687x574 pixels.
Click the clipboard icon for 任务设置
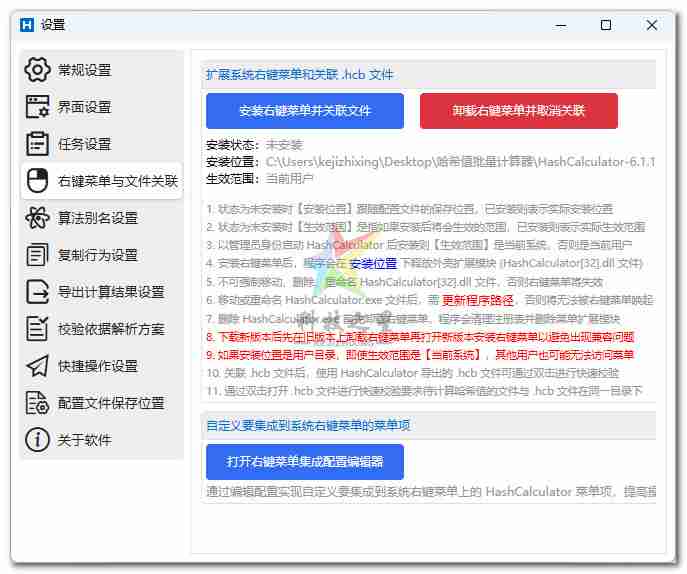[x=37, y=144]
